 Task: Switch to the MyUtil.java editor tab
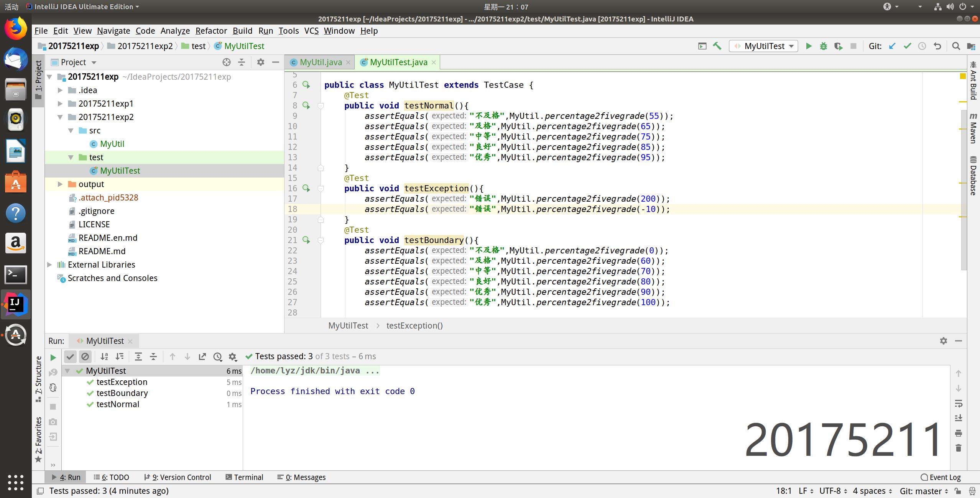321,62
